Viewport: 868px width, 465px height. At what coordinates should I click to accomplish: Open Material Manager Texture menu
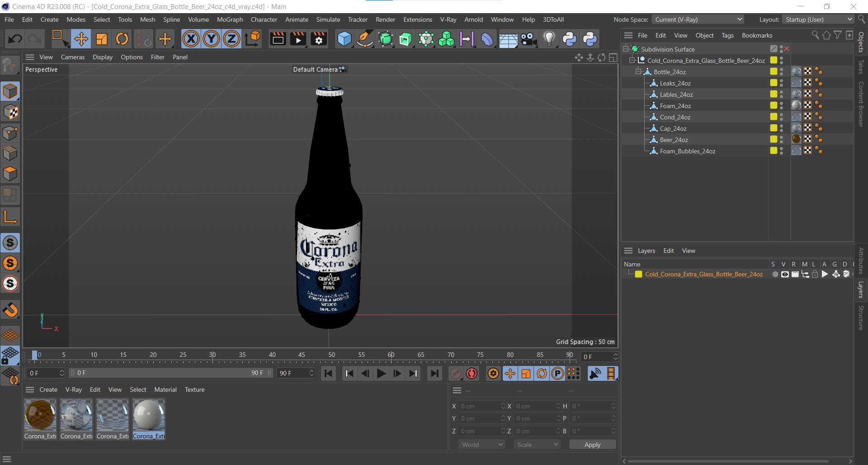[x=194, y=389]
